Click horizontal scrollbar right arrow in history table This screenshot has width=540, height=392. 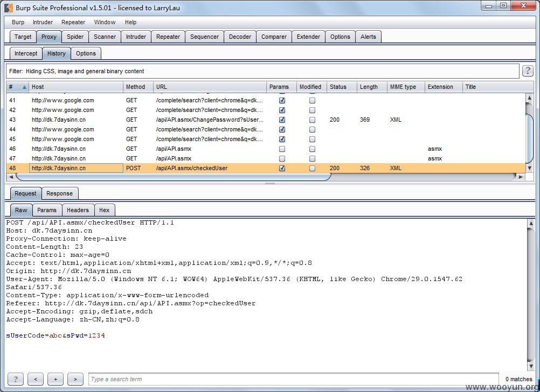click(521, 177)
